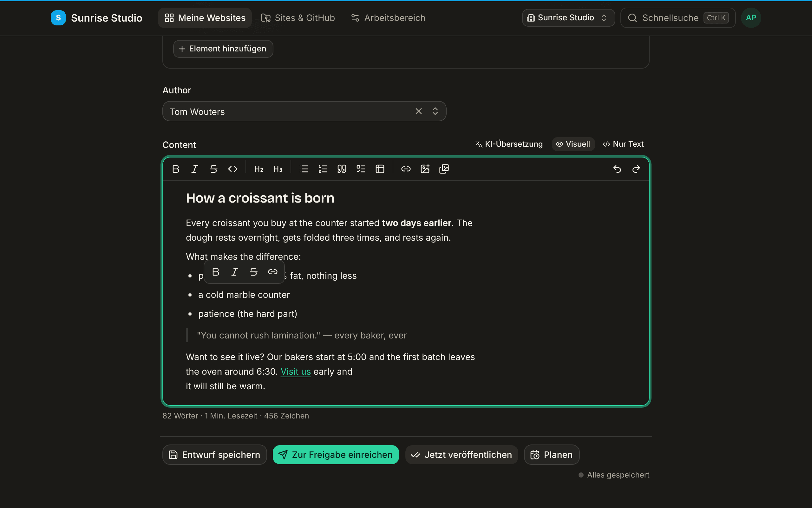Undo the last edit
This screenshot has width=812, height=508.
(617, 169)
